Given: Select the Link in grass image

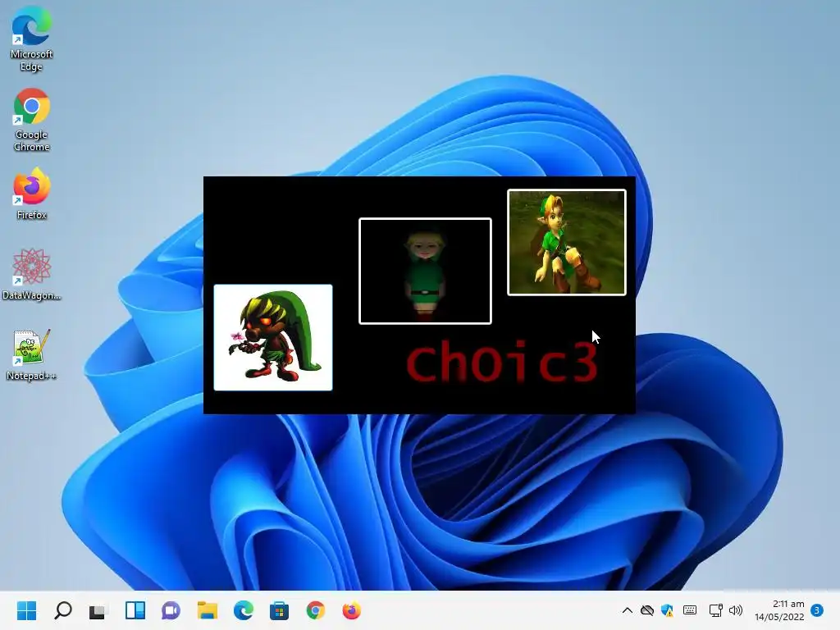Looking at the screenshot, I should click(567, 242).
